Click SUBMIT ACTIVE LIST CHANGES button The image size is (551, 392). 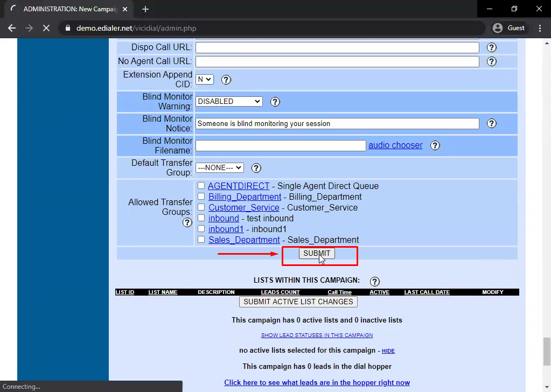coord(298,302)
